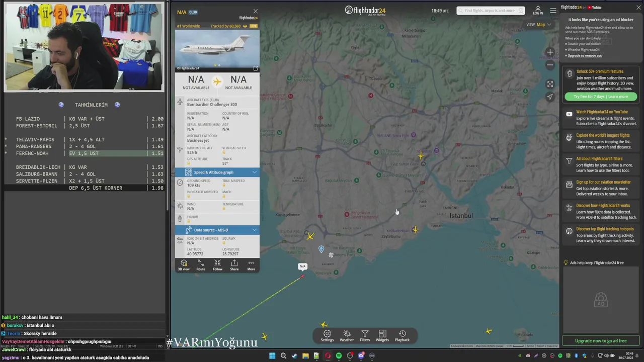Open the taskbar Search icon

coord(283,355)
